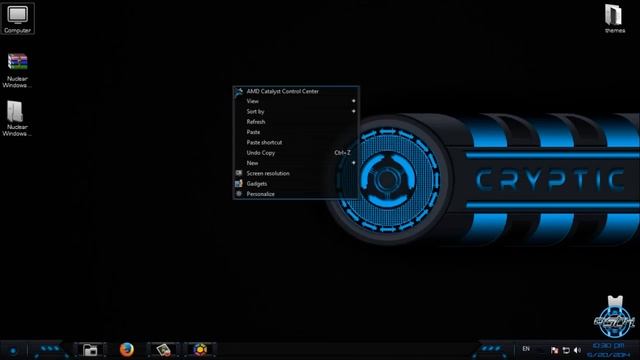
Task: Click the Personalize menu icon
Action: click(239, 194)
